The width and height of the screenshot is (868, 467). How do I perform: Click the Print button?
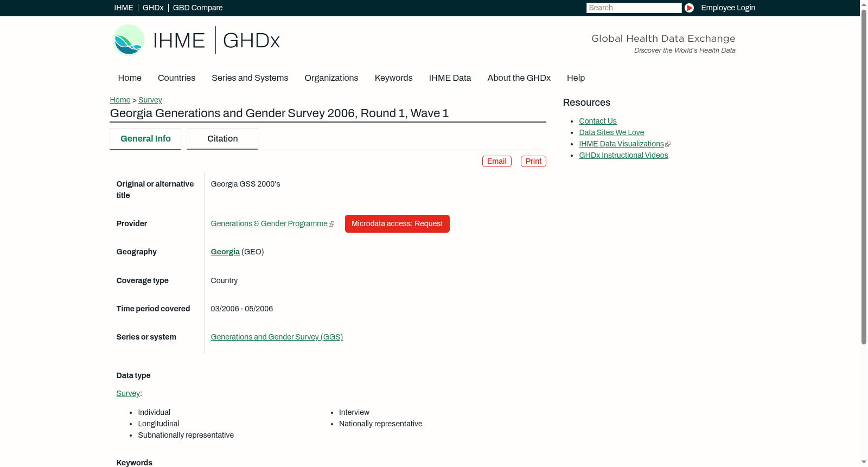pyautogui.click(x=533, y=161)
